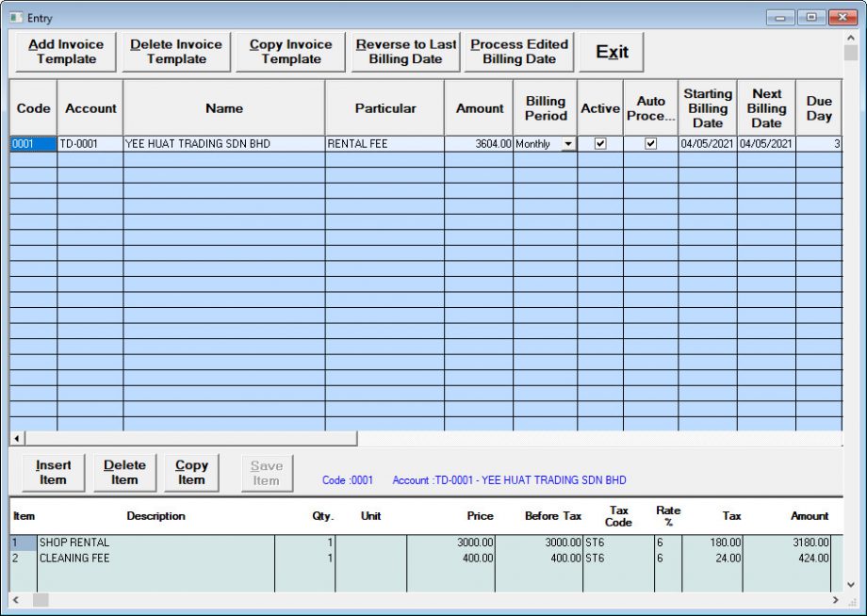The image size is (867, 616).
Task: Click the Amount cell showing 3604.00
Action: pos(479,143)
